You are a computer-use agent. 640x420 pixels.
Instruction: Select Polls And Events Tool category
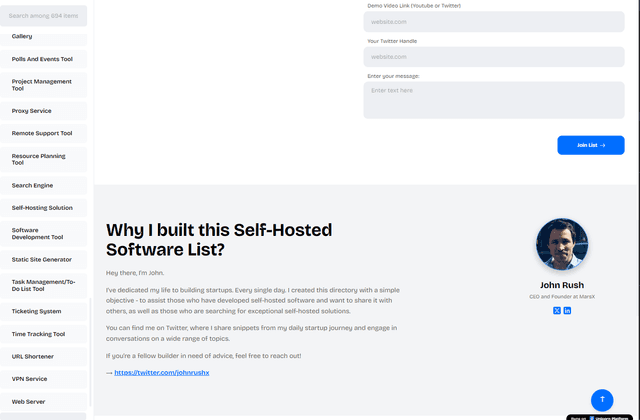[x=43, y=59]
